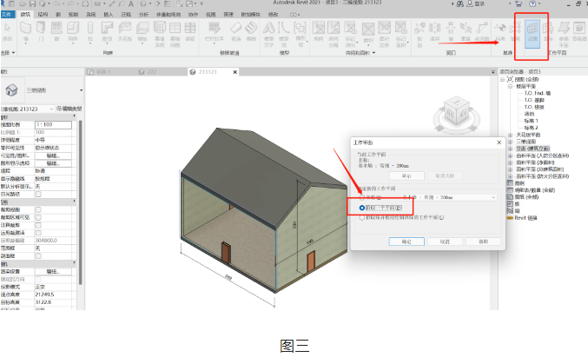Open the 三维视图: 213123 instance filter dropdown
The image size is (588, 364).
tap(51, 109)
